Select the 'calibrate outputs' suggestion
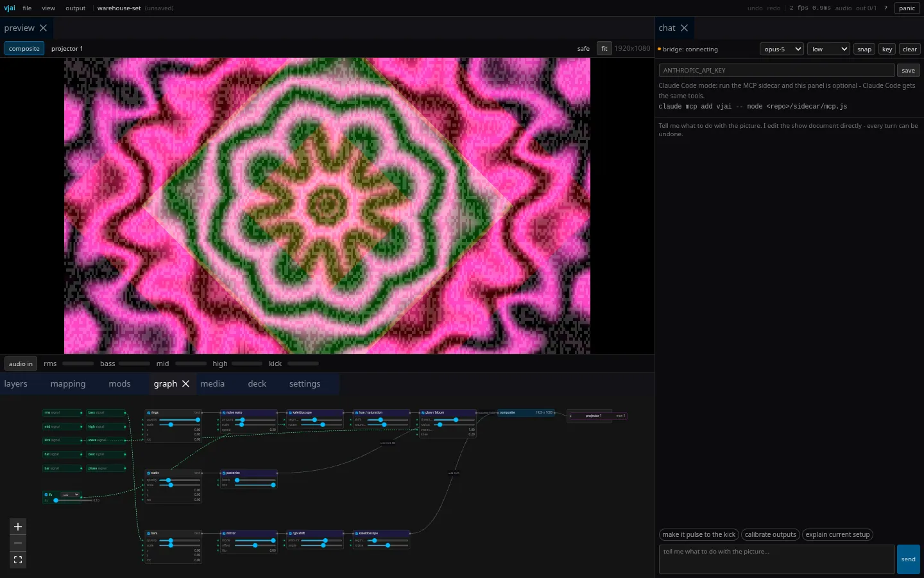This screenshot has height=578, width=924. [x=771, y=534]
